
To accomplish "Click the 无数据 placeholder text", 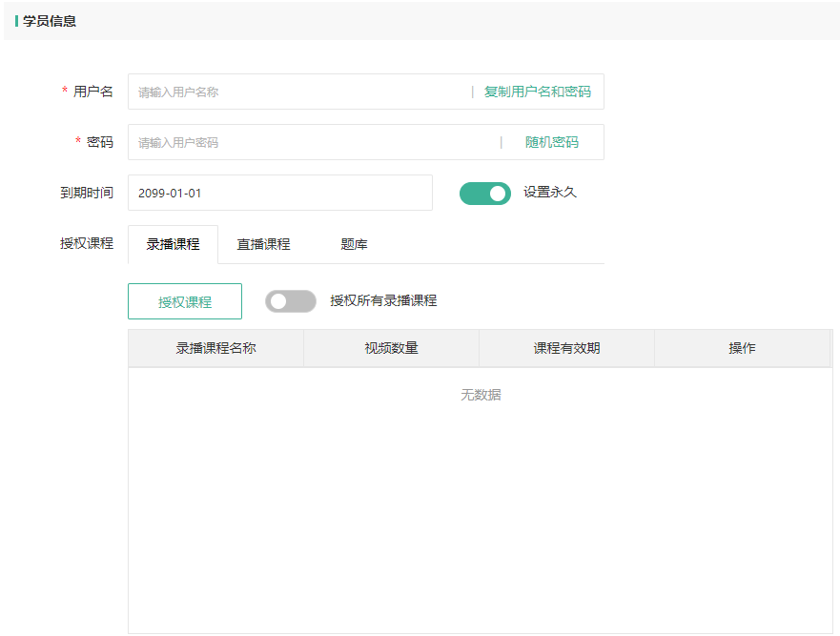I will pyautogui.click(x=481, y=395).
